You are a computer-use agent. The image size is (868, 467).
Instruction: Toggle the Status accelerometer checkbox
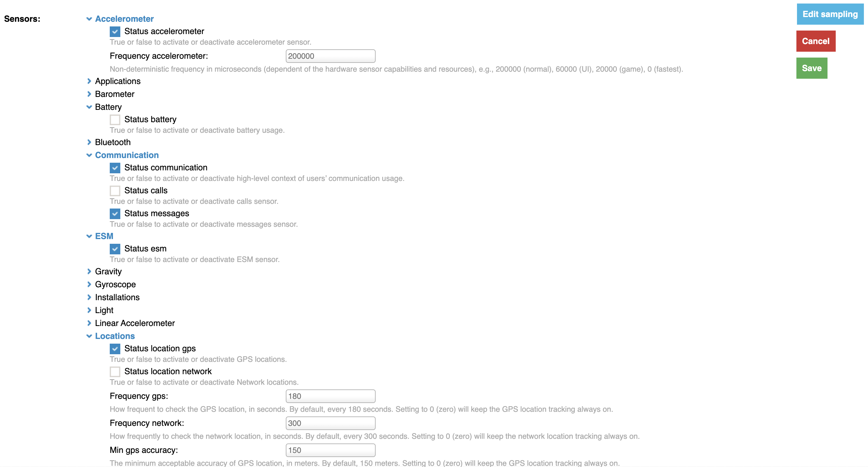pos(115,31)
